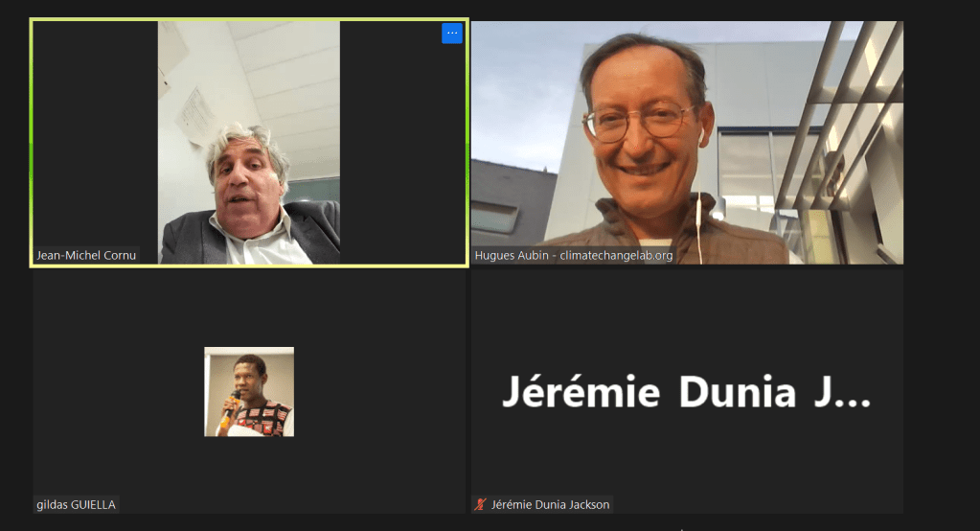The height and width of the screenshot is (531, 980).
Task: Click the Jérémie Dunia Jackson name label
Action: point(550,504)
